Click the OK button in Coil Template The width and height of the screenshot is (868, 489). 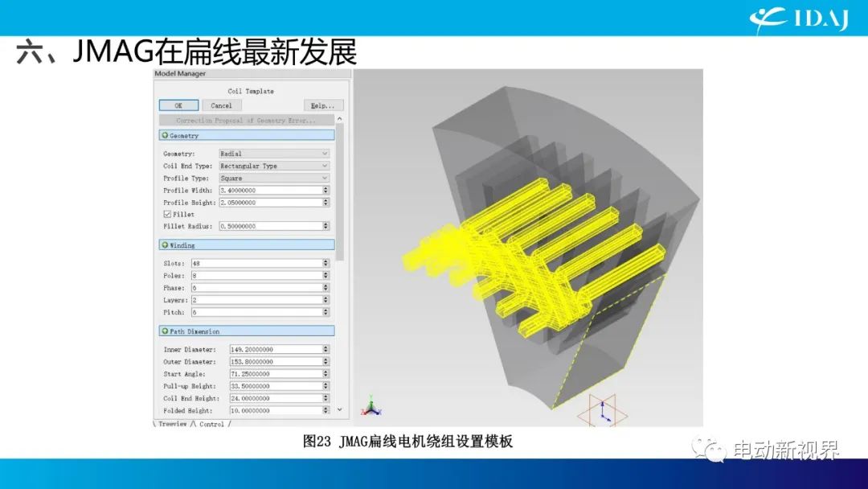(x=178, y=105)
